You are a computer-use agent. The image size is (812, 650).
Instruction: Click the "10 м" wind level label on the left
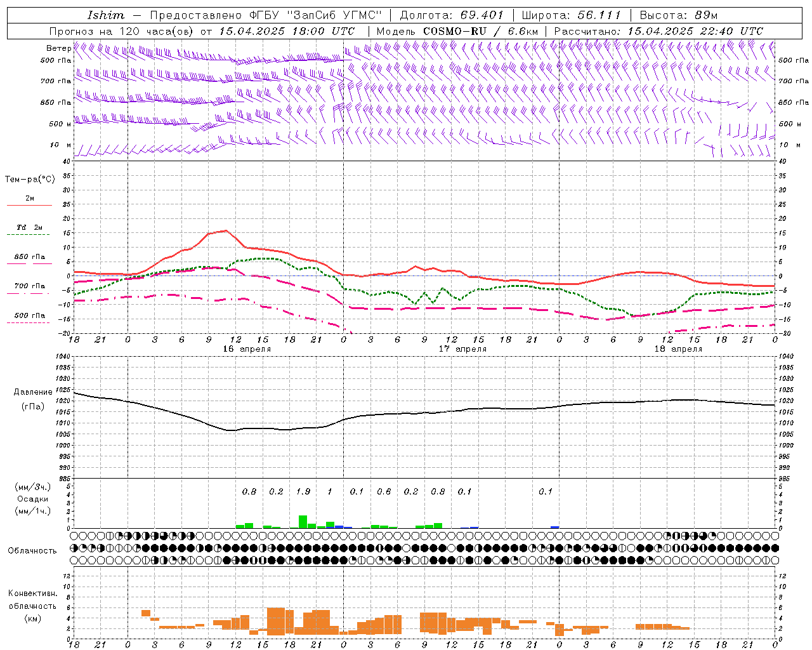60,145
